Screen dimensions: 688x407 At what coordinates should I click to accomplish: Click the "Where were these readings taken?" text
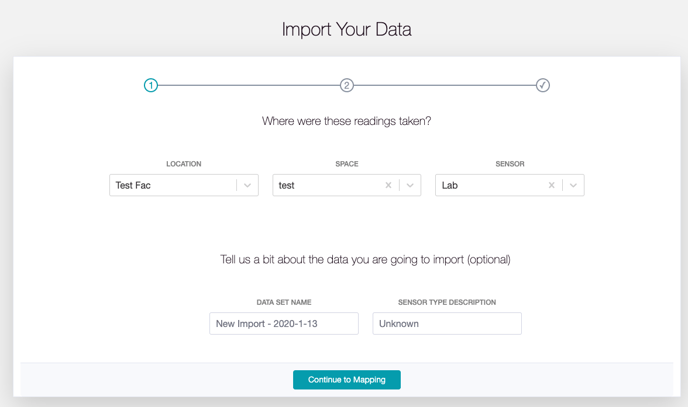click(x=347, y=121)
